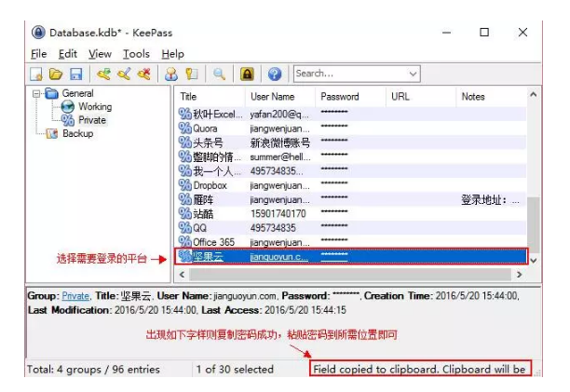This screenshot has height=392, width=570.
Task: Select the Working group in tree
Action: pyautogui.click(x=95, y=107)
